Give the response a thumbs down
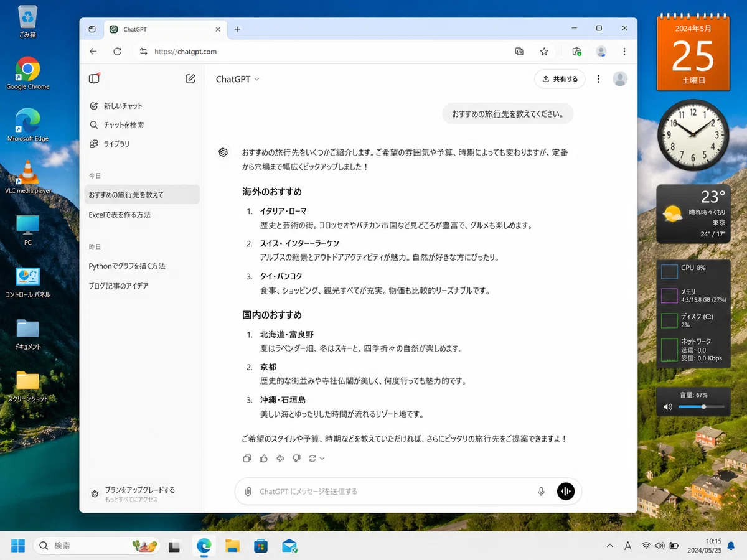The width and height of the screenshot is (747, 560). coord(296,459)
